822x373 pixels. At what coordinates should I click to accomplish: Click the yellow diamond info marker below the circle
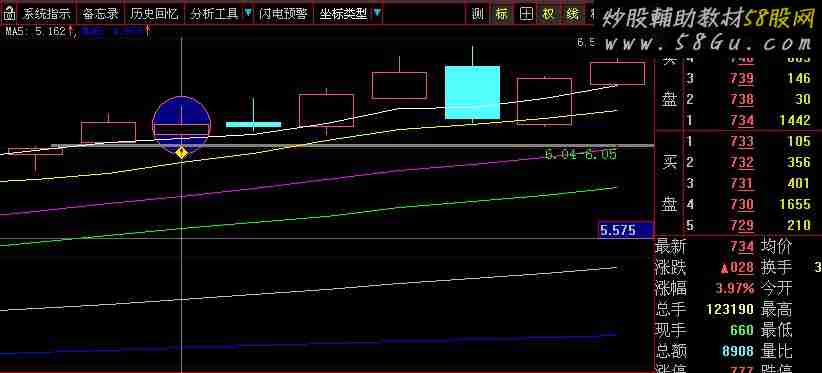pos(181,153)
